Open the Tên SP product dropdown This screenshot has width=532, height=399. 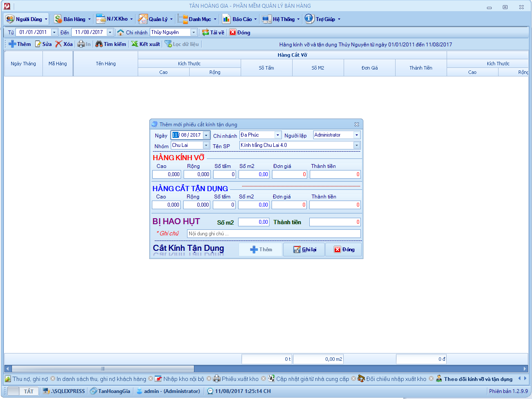point(357,146)
